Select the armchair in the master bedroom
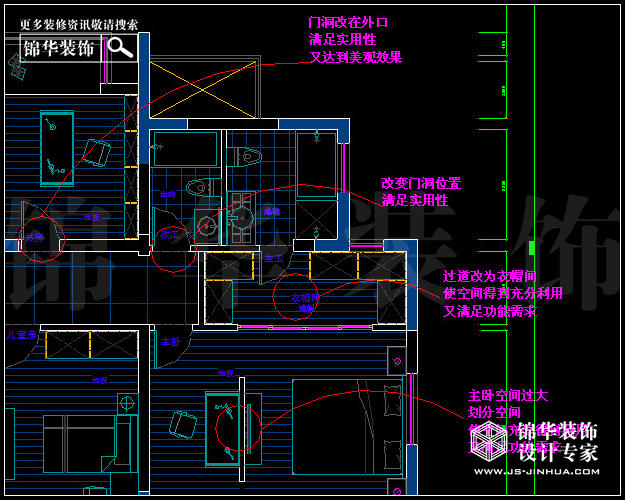Screen dimensions: 625x500 click(x=182, y=424)
